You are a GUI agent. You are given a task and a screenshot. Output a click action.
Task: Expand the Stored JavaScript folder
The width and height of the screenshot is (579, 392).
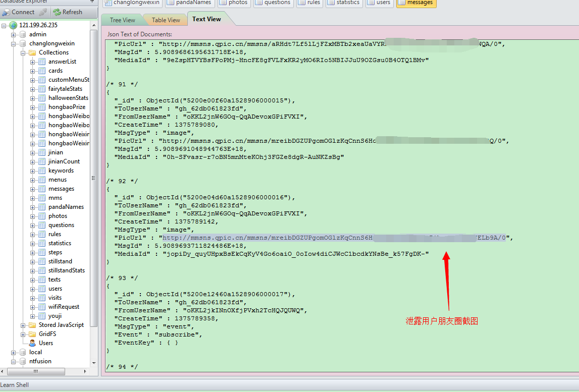(23, 325)
